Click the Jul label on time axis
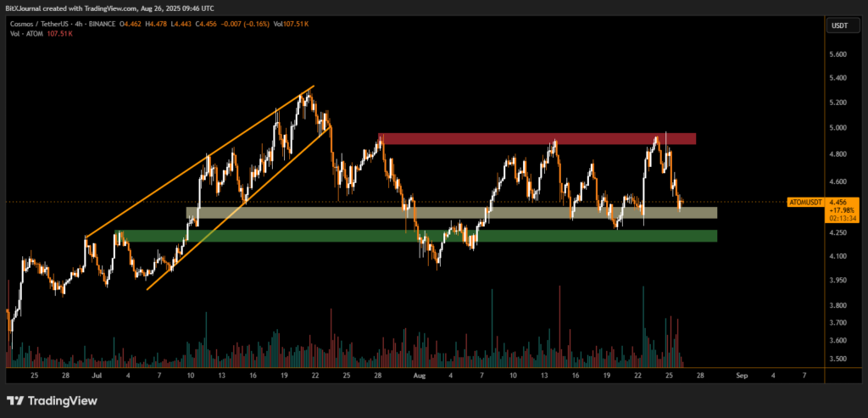The width and height of the screenshot is (868, 418). click(x=96, y=374)
